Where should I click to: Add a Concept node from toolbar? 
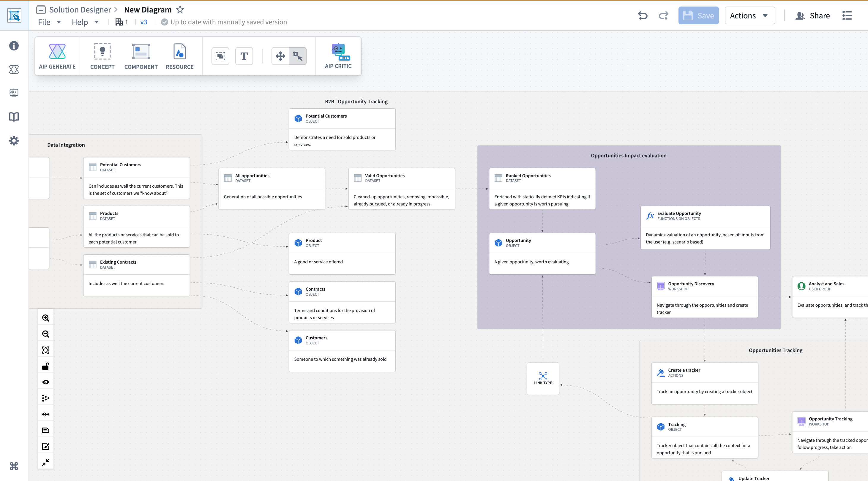coord(102,56)
